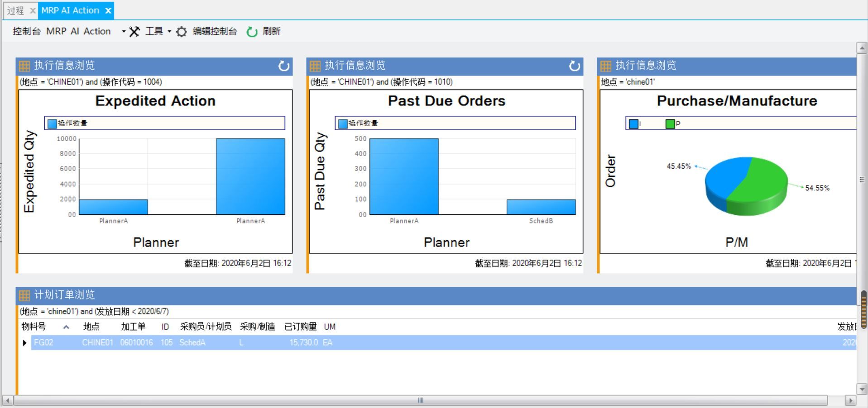Viewport: 868px width, 408px height.
Task: Click the refresh icon in Expedited Action panel
Action: click(x=284, y=66)
